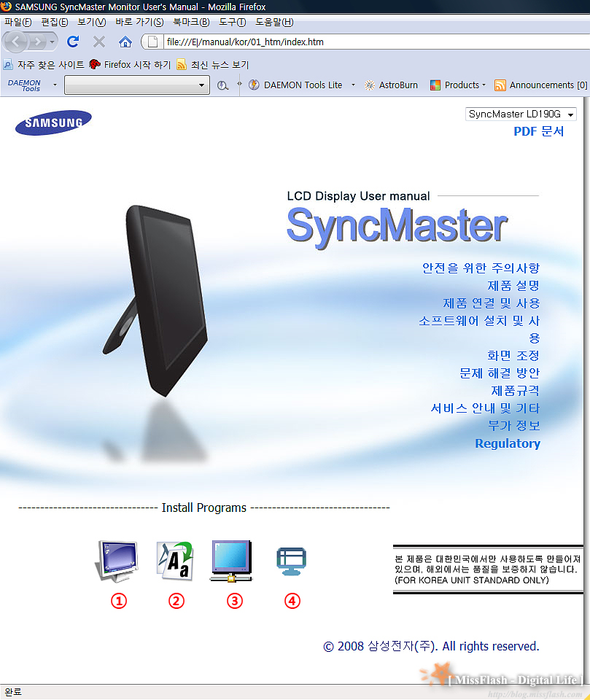Reload the page with Refresh icon
This screenshot has width=590, height=700.
pyautogui.click(x=73, y=42)
